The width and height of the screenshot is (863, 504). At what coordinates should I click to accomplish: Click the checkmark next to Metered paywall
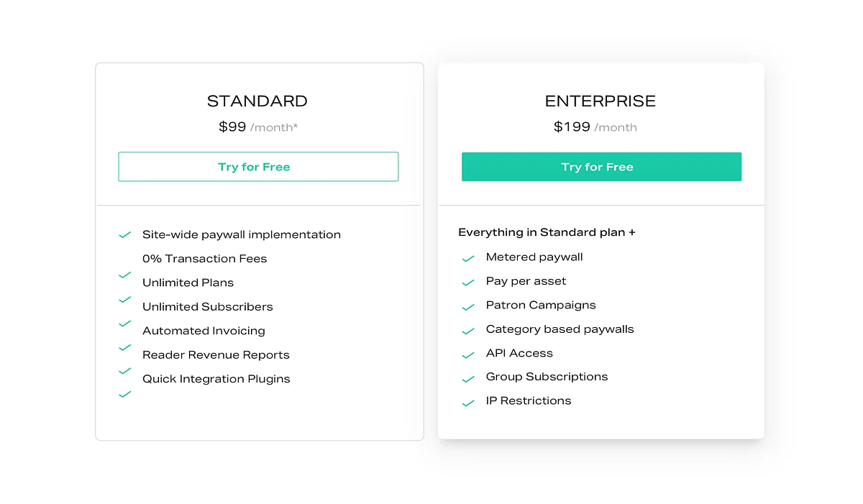coord(468,259)
